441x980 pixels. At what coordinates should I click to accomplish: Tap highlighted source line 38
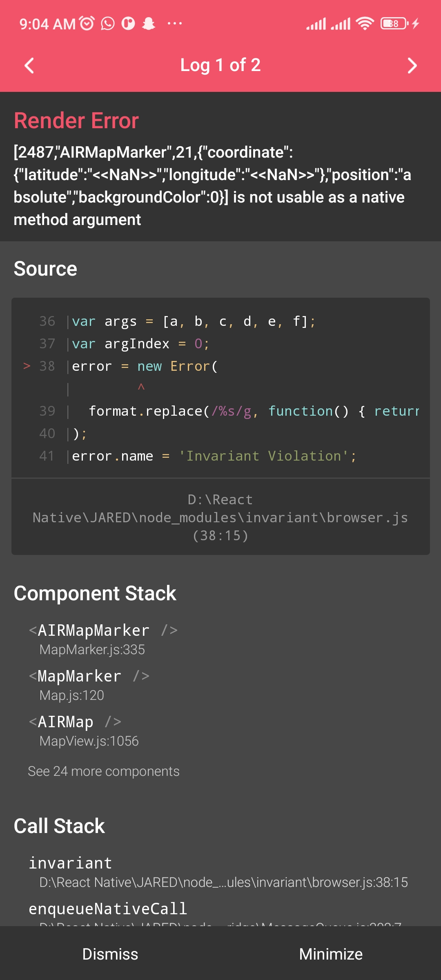point(145,366)
